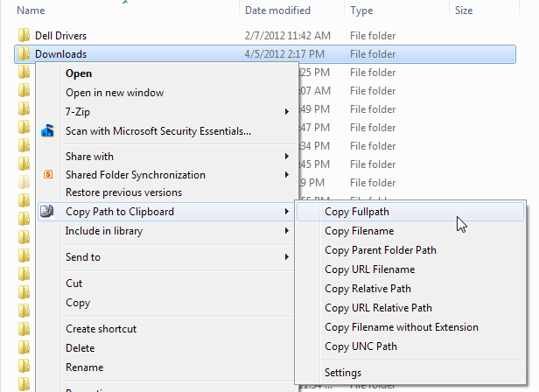Choose Restore previous versions

pos(123,192)
